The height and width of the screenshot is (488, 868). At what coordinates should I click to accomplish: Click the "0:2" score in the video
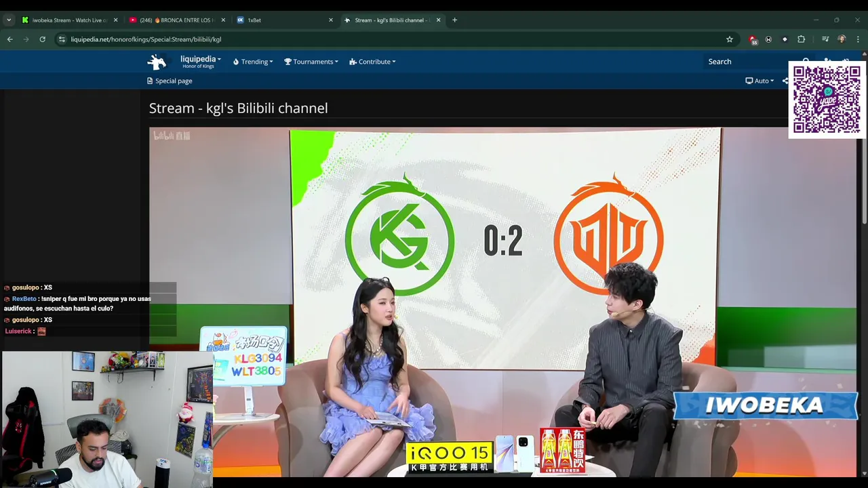pos(503,241)
